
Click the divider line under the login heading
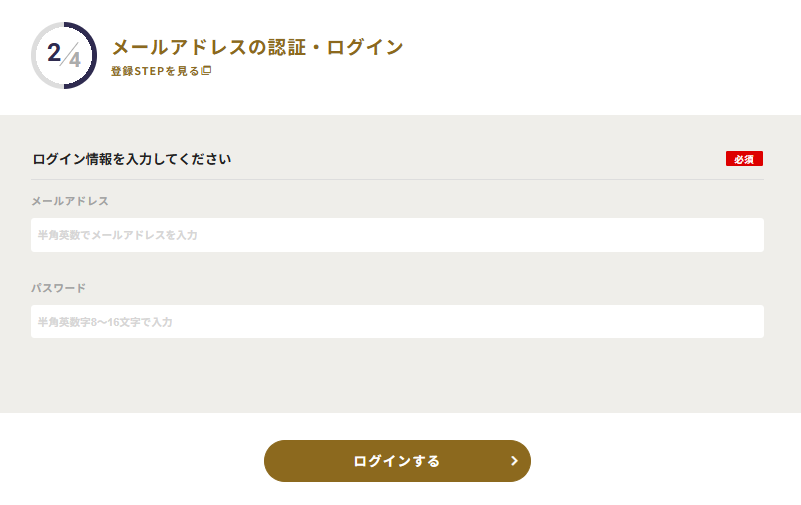pos(397,179)
